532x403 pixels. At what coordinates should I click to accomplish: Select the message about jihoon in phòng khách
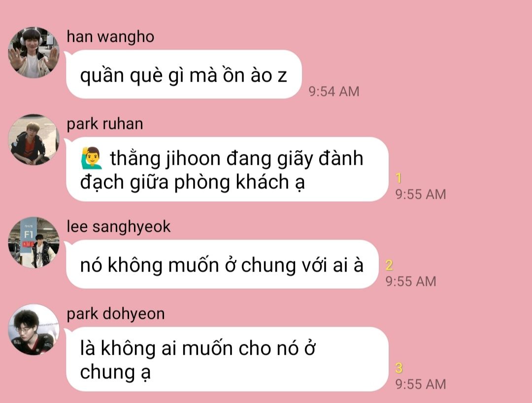pos(227,169)
